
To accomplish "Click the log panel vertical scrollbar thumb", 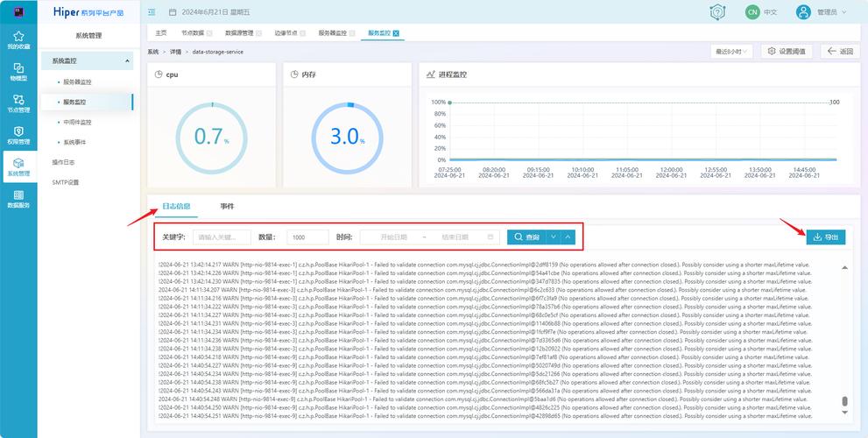I will point(844,402).
